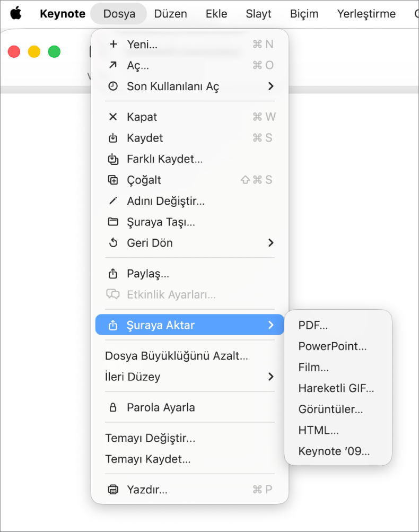
Task: Select Son Kullanılanı Aç entry
Action: 190,86
